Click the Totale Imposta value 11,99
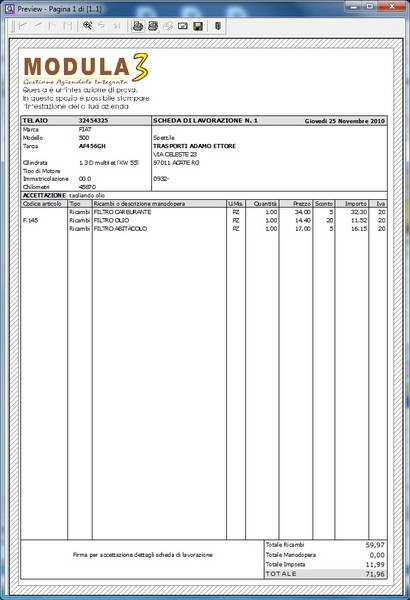 pyautogui.click(x=375, y=565)
